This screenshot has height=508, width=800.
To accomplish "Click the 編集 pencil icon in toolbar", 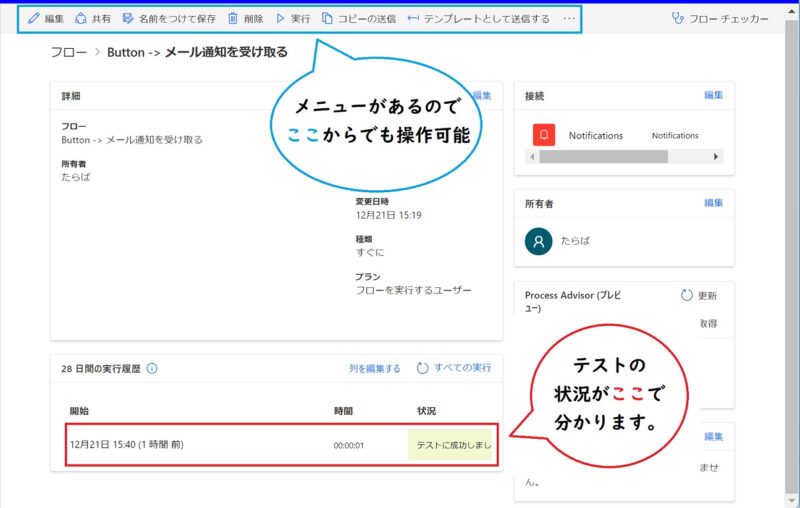I will coord(34,18).
